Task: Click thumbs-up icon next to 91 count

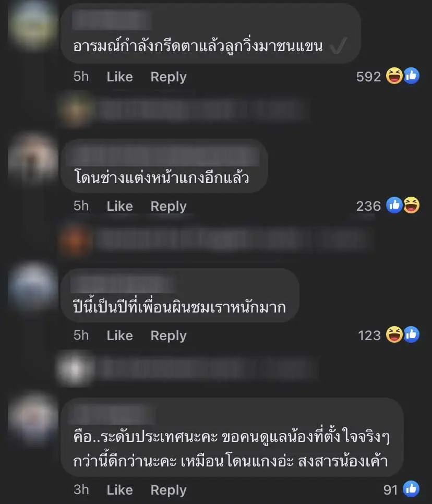Action: (411, 489)
